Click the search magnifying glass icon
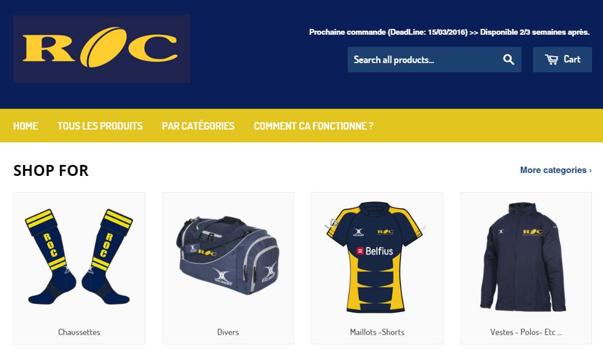 tap(509, 60)
